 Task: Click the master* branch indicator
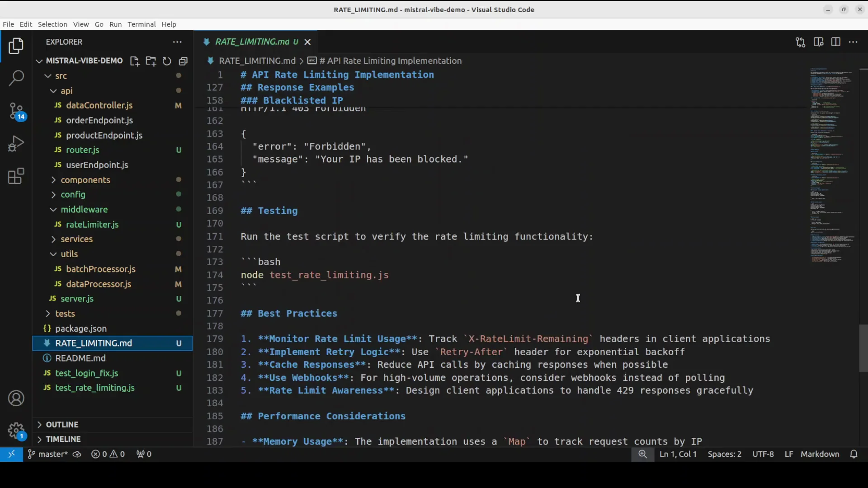(47, 454)
